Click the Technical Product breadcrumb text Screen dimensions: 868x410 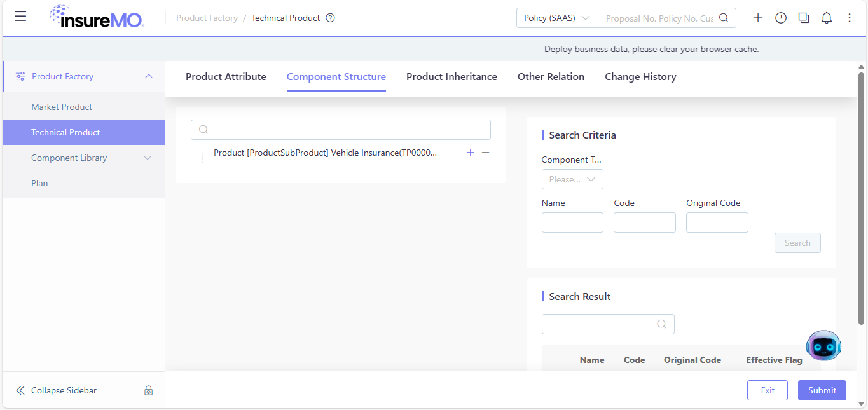pyautogui.click(x=286, y=18)
